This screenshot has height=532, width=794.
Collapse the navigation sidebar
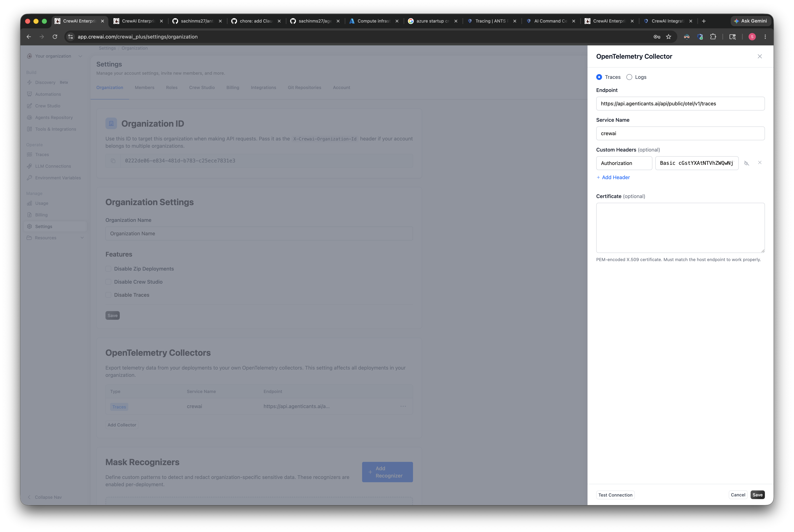coord(45,497)
